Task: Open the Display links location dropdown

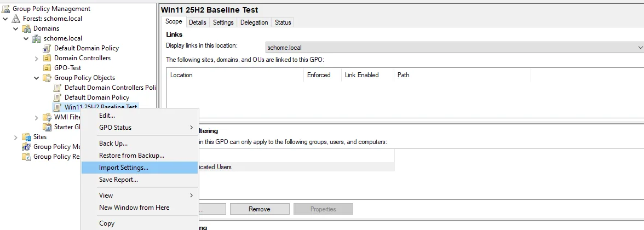Action: point(640,48)
